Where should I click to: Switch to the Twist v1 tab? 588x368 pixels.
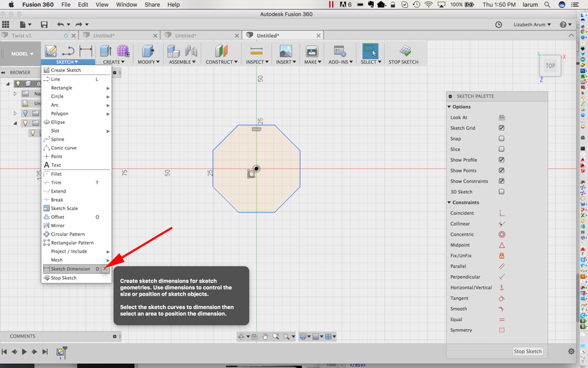[22, 36]
